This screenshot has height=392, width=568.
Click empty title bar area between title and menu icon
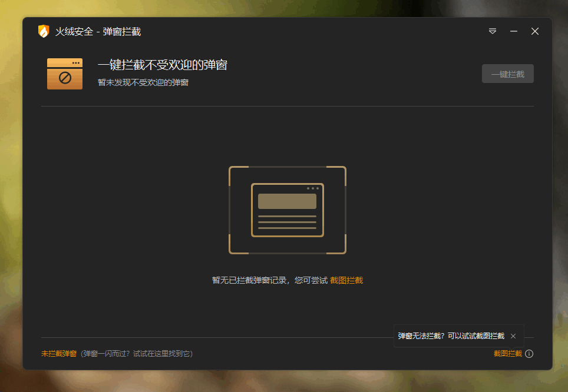click(312, 31)
